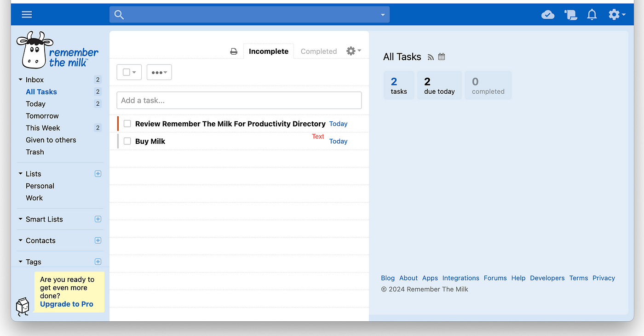Open the Help link
This screenshot has width=644, height=336.
[x=518, y=278]
